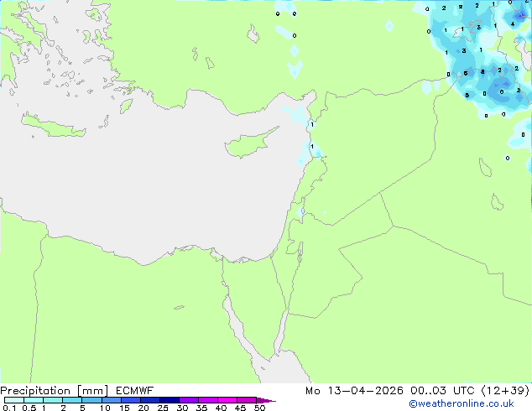
Task: Click the '10' legend scale label
Action: tap(105, 408)
